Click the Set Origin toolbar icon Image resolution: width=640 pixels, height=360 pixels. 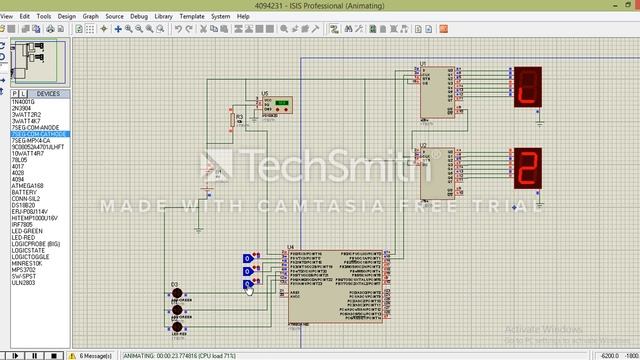[x=104, y=29]
